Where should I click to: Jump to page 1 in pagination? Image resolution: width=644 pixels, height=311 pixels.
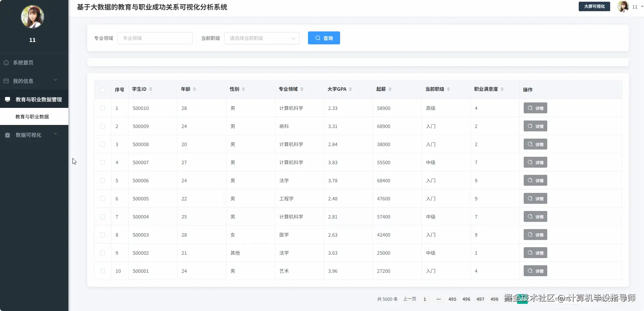tap(425, 299)
